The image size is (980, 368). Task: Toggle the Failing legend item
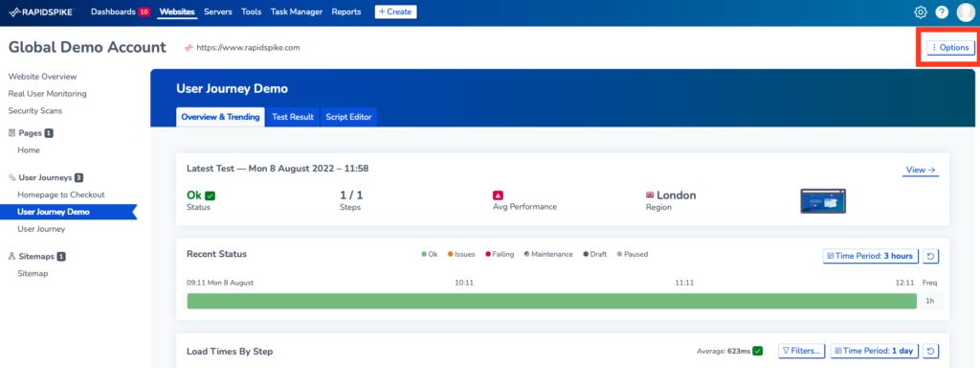(500, 254)
